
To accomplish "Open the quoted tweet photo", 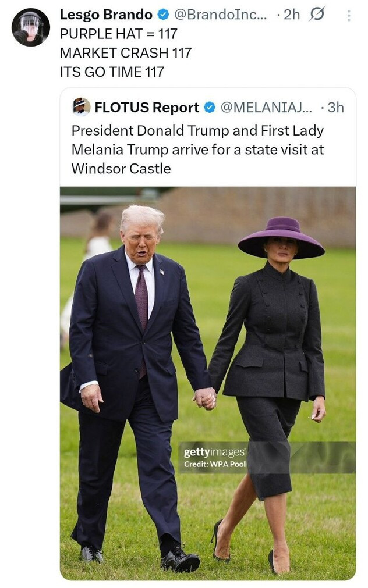I will [x=208, y=383].
